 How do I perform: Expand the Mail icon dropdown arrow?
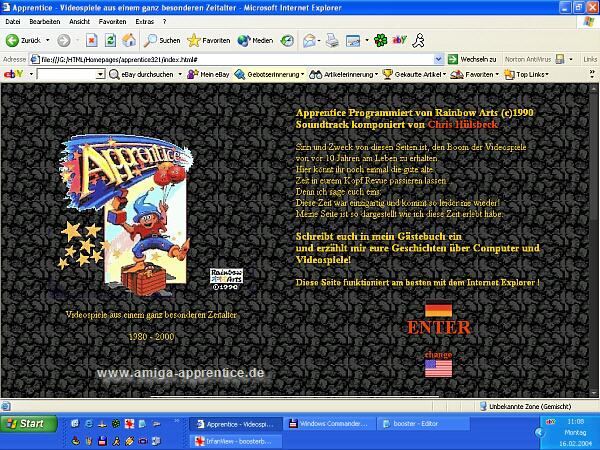319,40
